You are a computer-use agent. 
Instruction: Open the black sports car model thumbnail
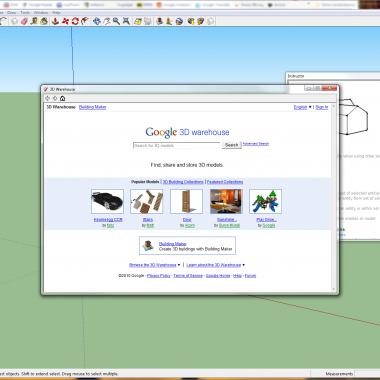(107, 201)
